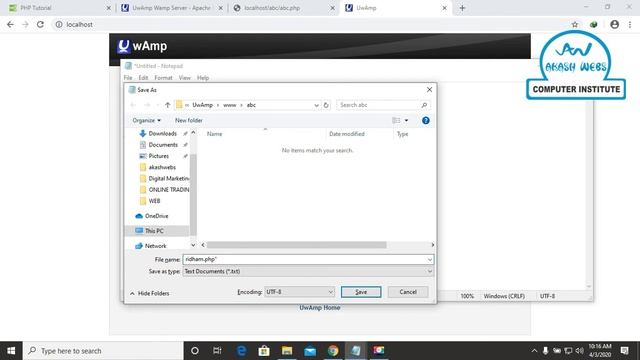The width and height of the screenshot is (640, 360).
Task: Open the Windows Start menu
Action: (11, 351)
